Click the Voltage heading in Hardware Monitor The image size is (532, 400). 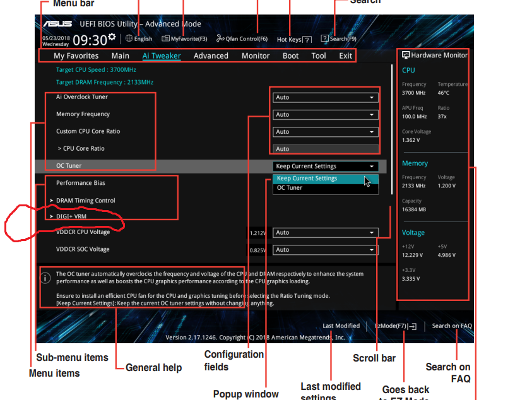(413, 233)
